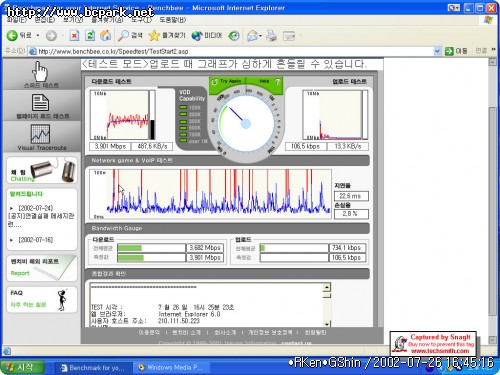Click the Print icon in toolbar
The image size is (500, 375).
coord(272,35)
